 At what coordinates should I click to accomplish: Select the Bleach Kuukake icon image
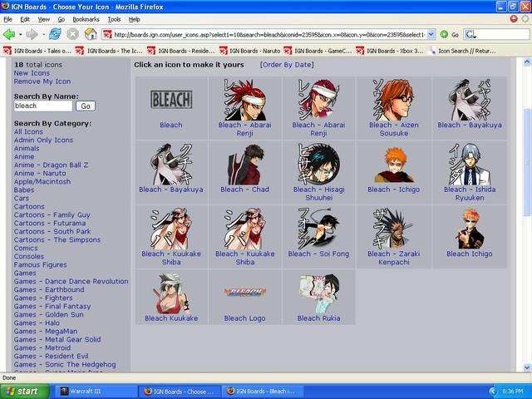171,293
